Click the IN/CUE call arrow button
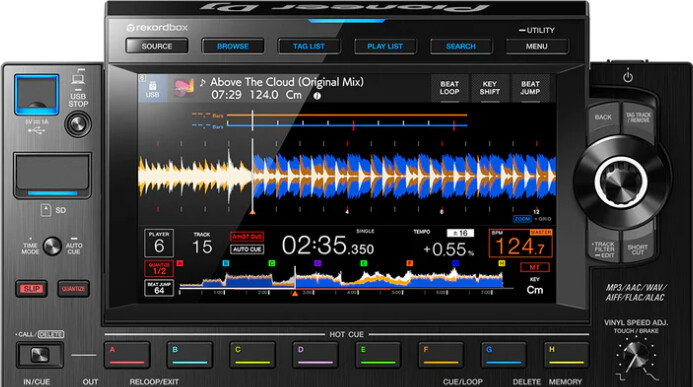 40,355
